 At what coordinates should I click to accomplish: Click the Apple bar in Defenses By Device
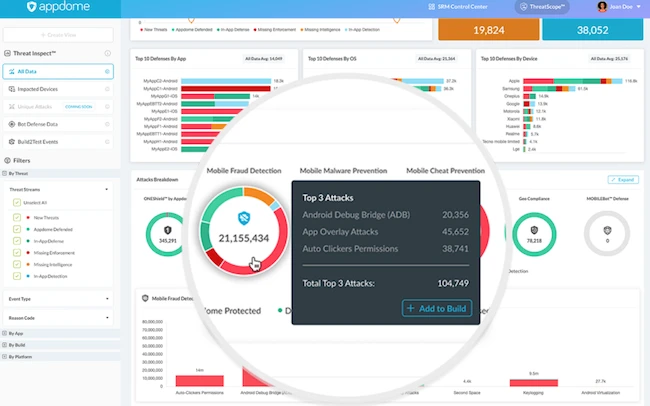click(x=572, y=81)
